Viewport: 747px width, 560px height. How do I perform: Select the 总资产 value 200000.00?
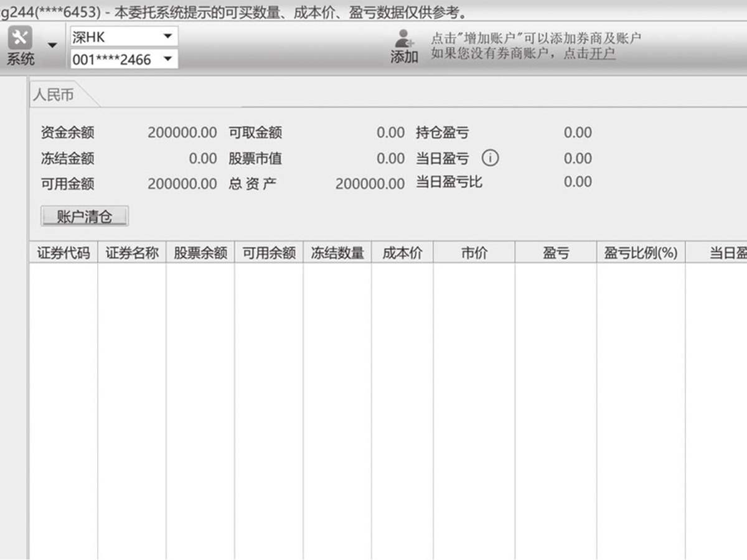(370, 184)
